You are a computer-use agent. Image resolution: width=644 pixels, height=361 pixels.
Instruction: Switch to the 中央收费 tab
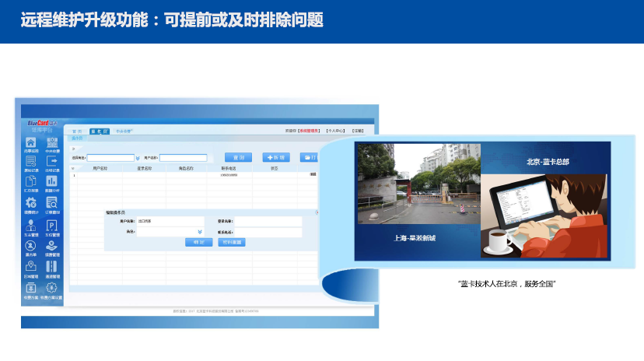tap(124, 131)
